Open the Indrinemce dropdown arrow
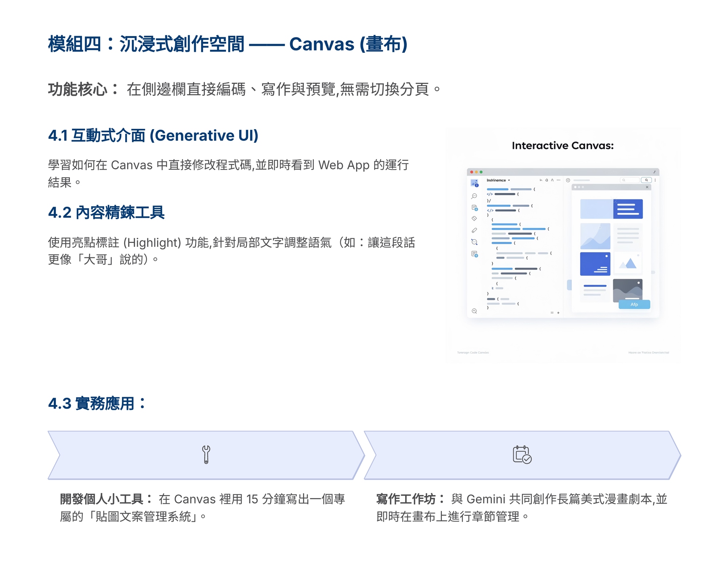 pyautogui.click(x=509, y=180)
